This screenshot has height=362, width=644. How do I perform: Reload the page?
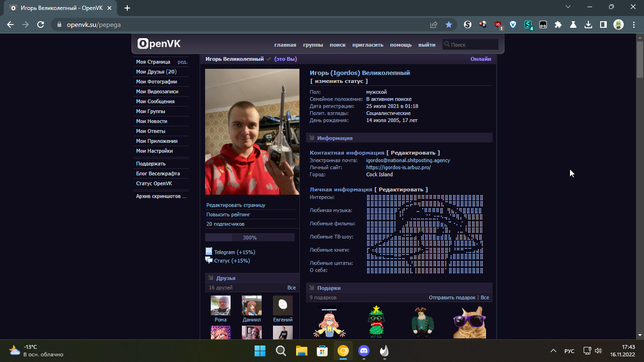click(x=41, y=25)
